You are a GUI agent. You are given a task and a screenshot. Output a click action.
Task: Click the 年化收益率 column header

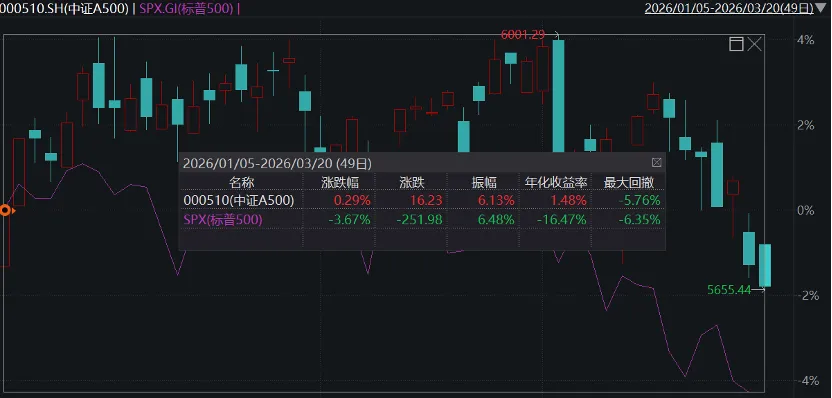tap(556, 183)
